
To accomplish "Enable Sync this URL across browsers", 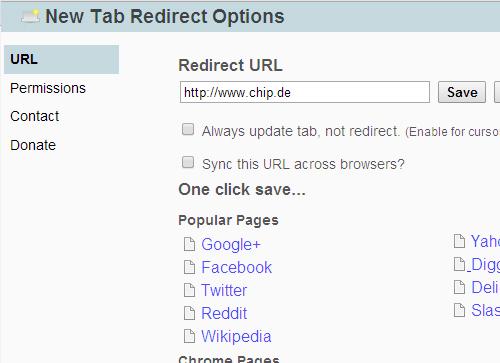I will (188, 162).
